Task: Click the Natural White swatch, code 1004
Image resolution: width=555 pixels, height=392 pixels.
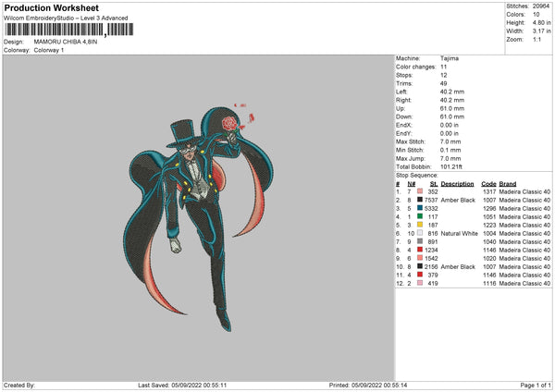Action: coord(420,233)
